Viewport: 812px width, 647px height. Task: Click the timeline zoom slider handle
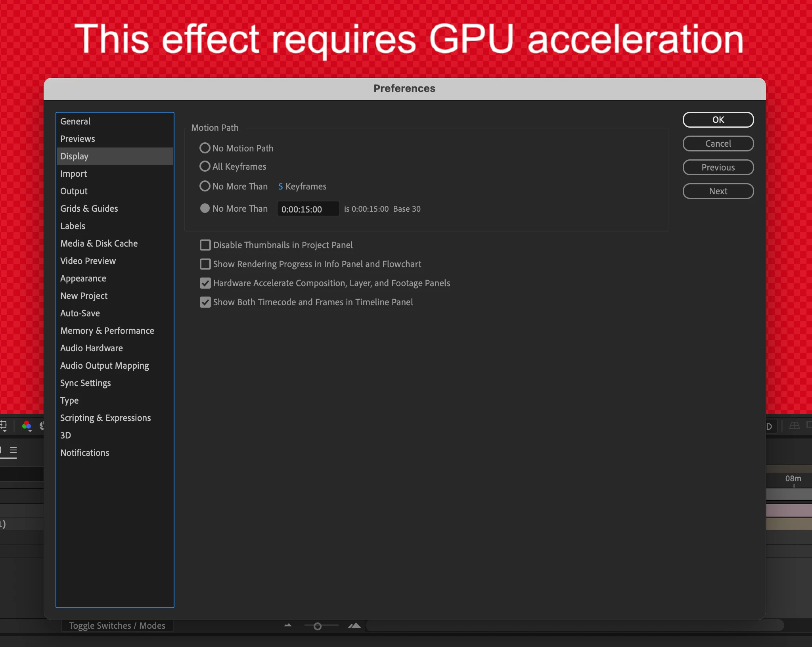(x=317, y=626)
